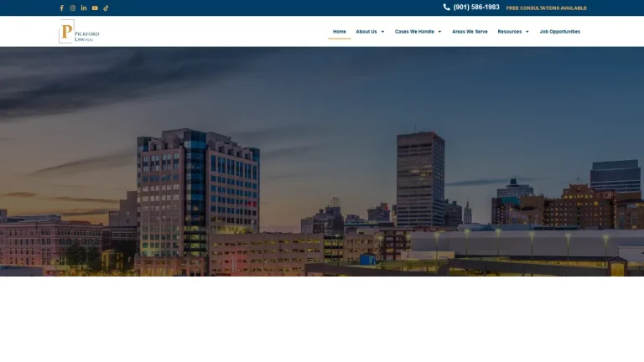Open the YouTube social icon

[x=95, y=8]
